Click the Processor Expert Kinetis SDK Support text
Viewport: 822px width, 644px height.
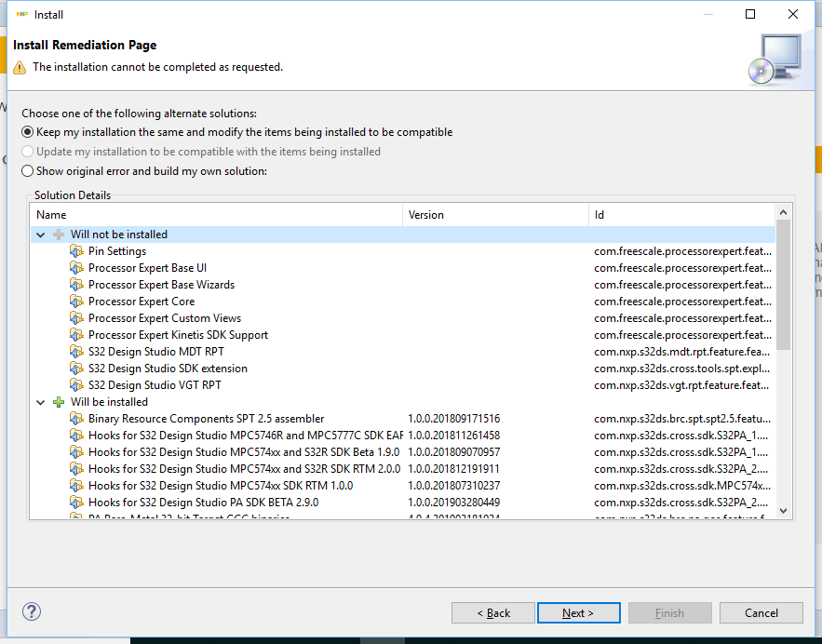178,335
